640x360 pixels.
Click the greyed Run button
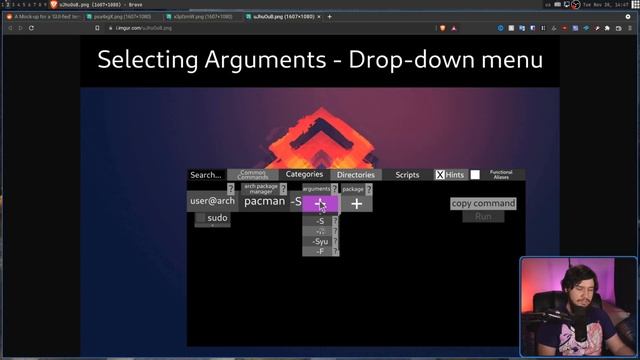pyautogui.click(x=483, y=217)
